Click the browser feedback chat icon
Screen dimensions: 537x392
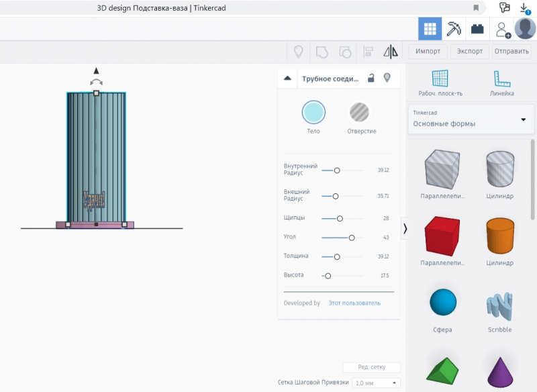505,7
